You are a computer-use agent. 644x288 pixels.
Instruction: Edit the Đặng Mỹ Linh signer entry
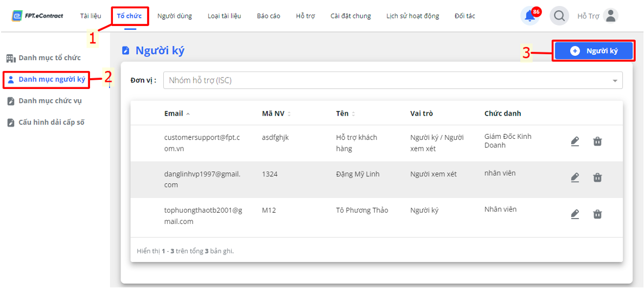coord(575,177)
